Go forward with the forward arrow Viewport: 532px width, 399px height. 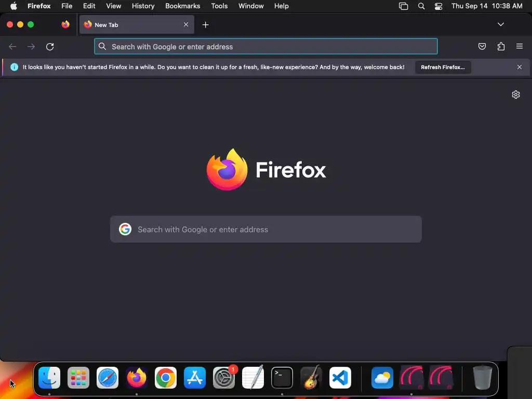[x=31, y=46]
